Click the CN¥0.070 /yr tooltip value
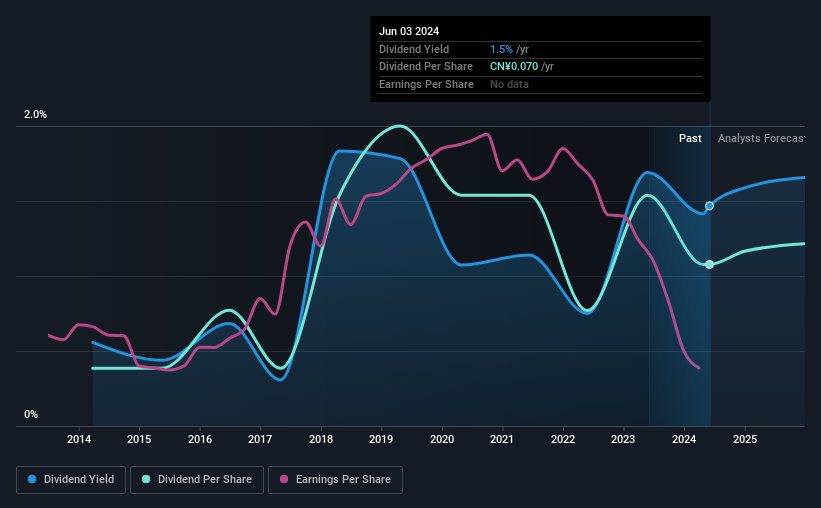The image size is (821, 508). click(x=522, y=67)
